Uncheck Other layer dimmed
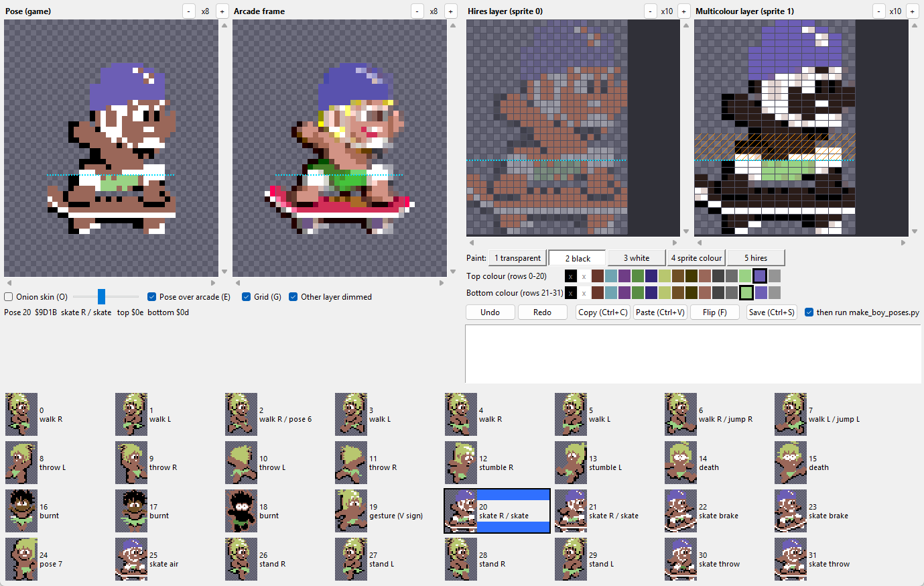Image resolution: width=924 pixels, height=586 pixels. coord(293,297)
